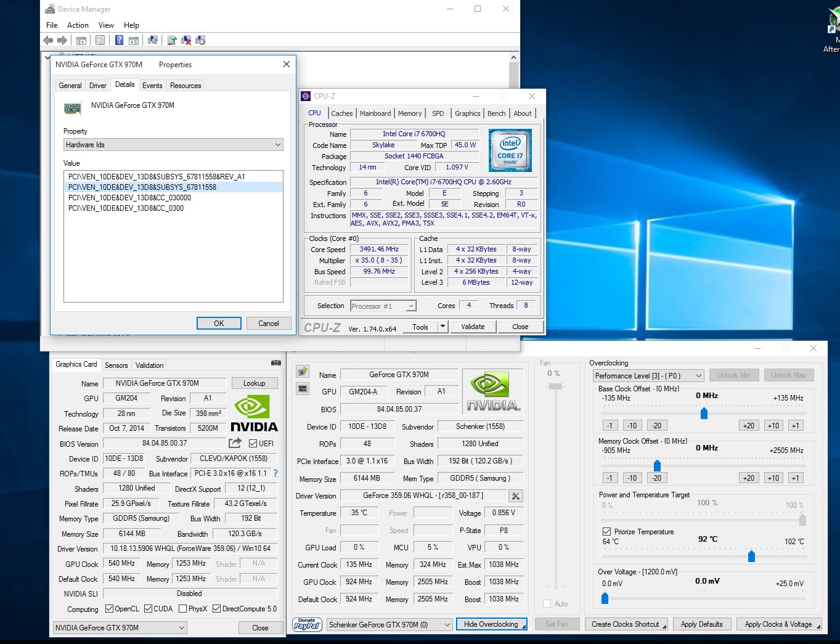Switch to the Memory tab in CPU-Z
The image size is (840, 644).
tap(410, 113)
